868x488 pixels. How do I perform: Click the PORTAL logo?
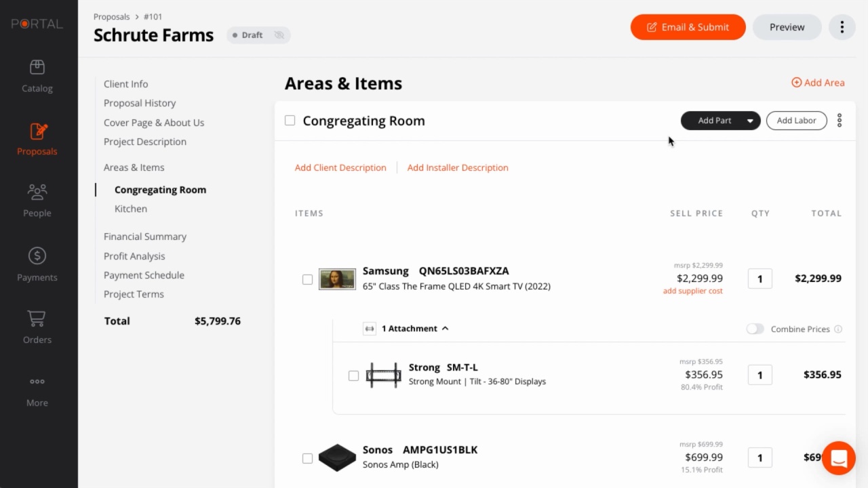(37, 24)
